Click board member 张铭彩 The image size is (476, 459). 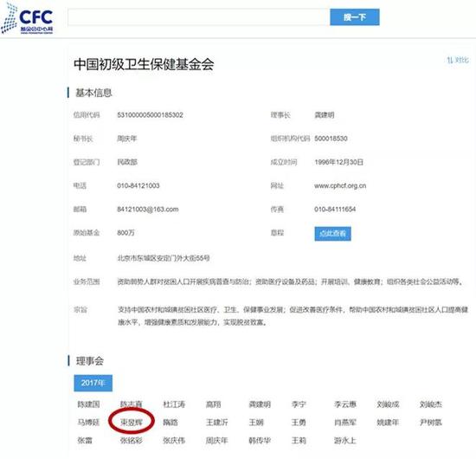click(132, 440)
